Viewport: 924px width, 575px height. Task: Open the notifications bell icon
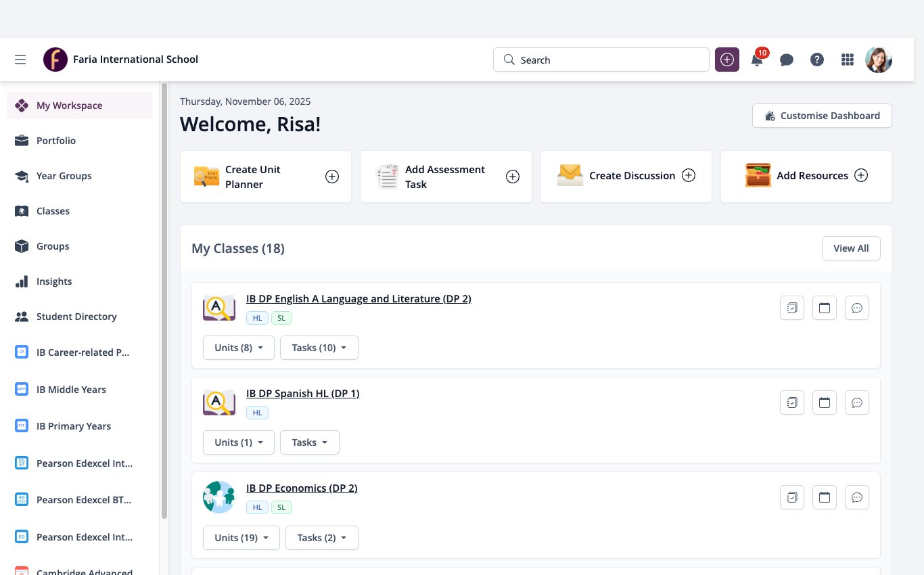[757, 60]
